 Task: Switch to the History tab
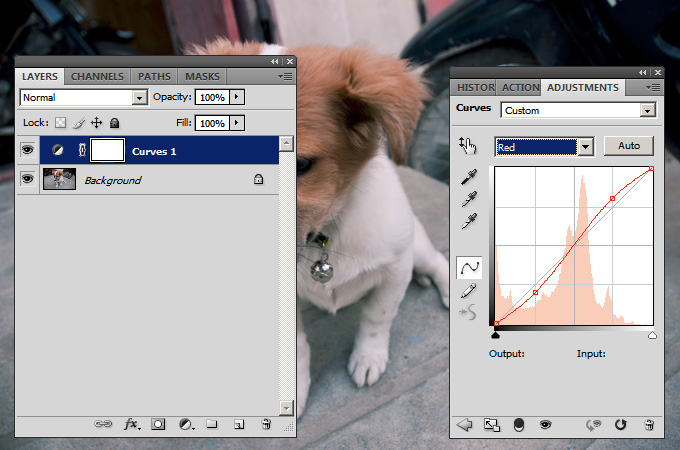[x=475, y=88]
